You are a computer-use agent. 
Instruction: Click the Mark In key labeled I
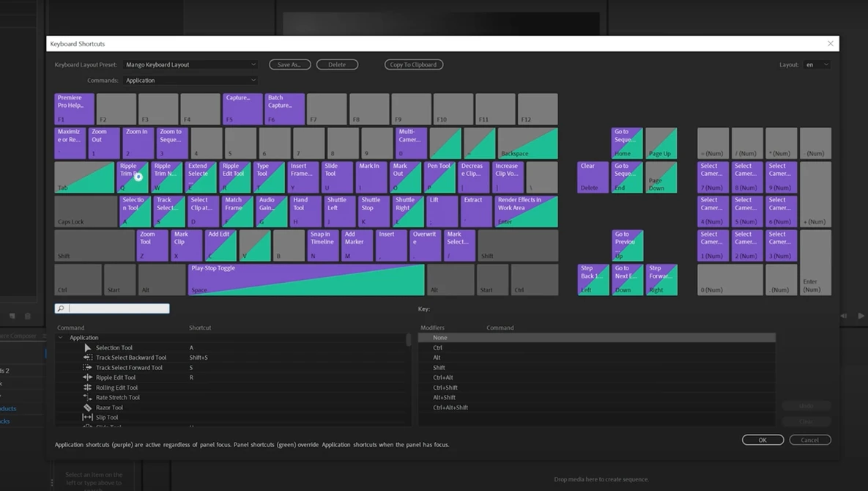tap(371, 177)
